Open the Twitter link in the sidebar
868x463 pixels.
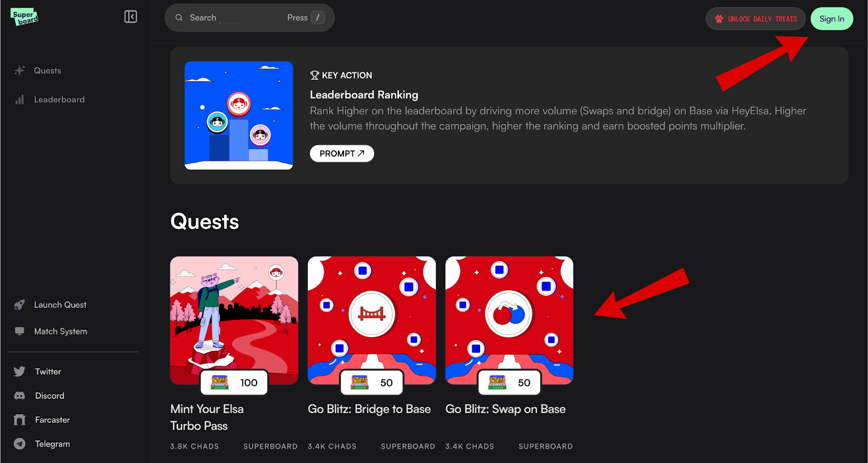click(48, 371)
